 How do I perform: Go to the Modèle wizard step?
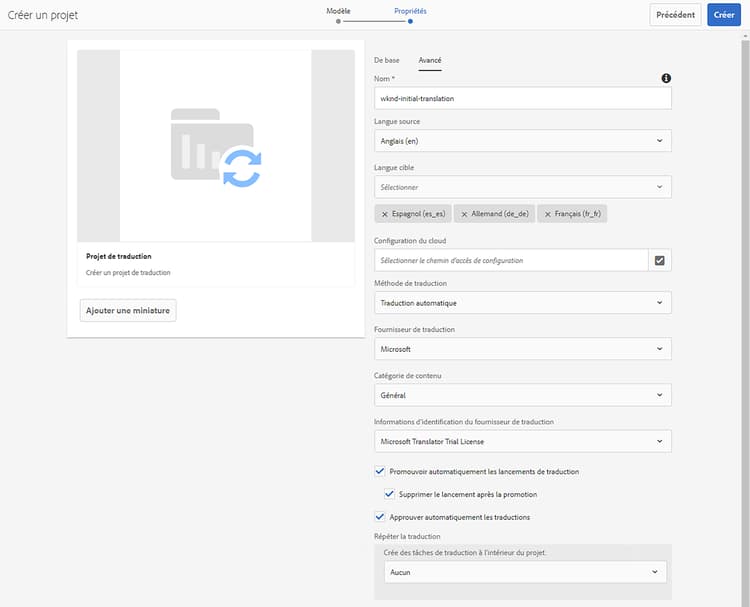coord(338,15)
